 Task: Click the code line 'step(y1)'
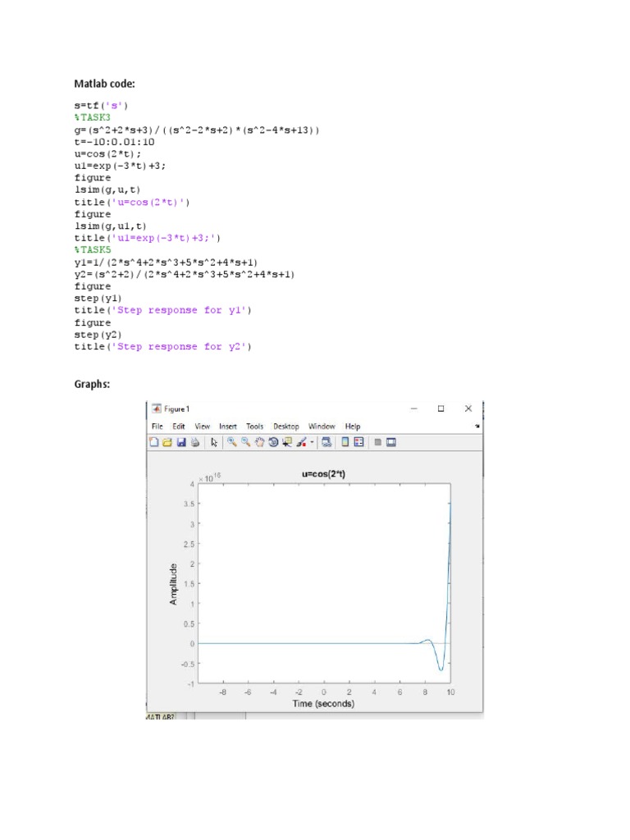pyautogui.click(x=98, y=299)
